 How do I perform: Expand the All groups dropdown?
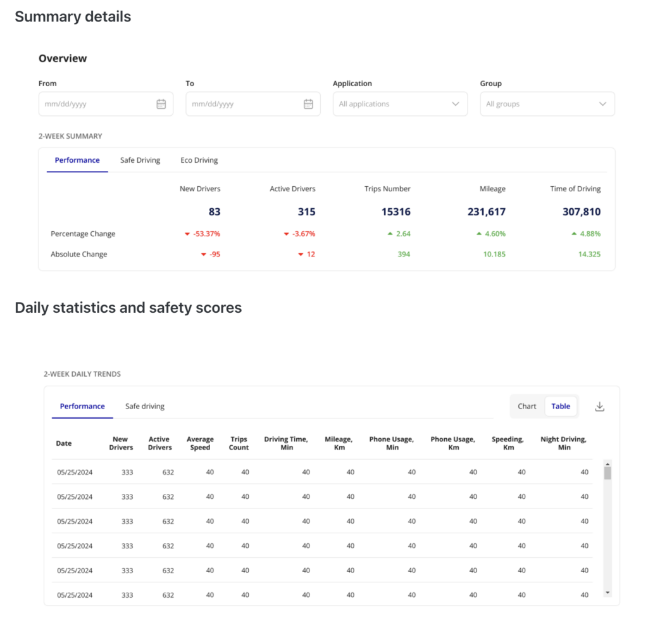(547, 104)
